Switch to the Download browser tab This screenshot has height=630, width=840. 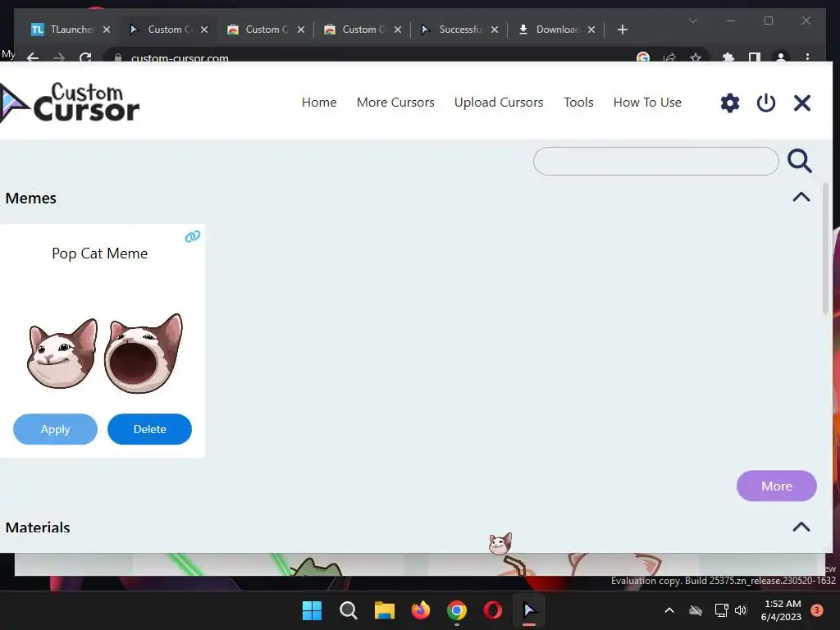[x=557, y=30]
